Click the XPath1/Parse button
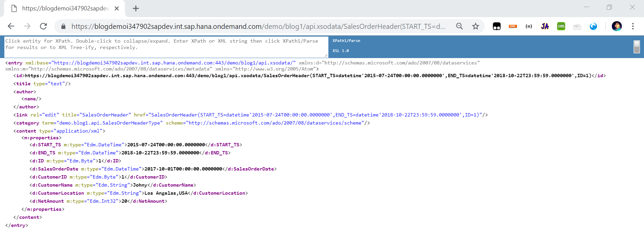The height and width of the screenshot is (243, 644). 346,41
